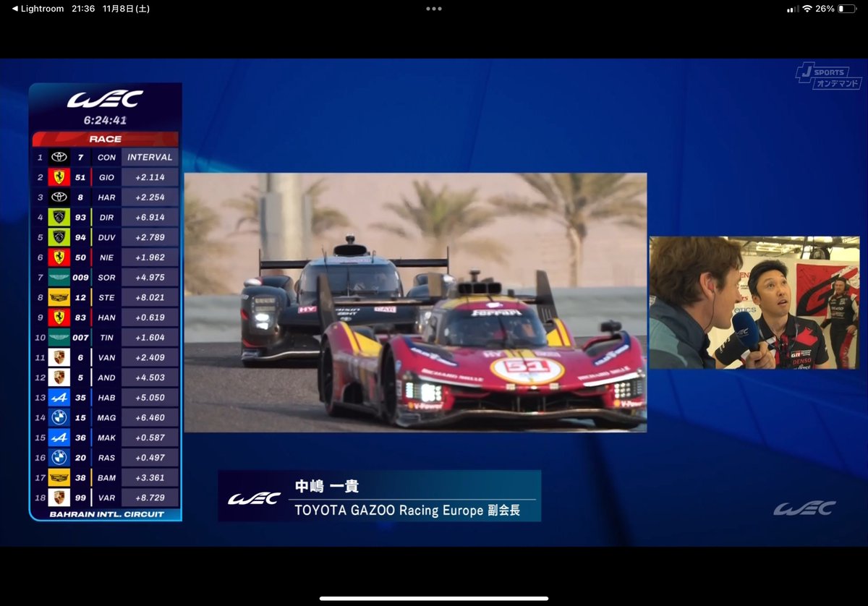Click the Toyota logo for car 7

[x=59, y=157]
